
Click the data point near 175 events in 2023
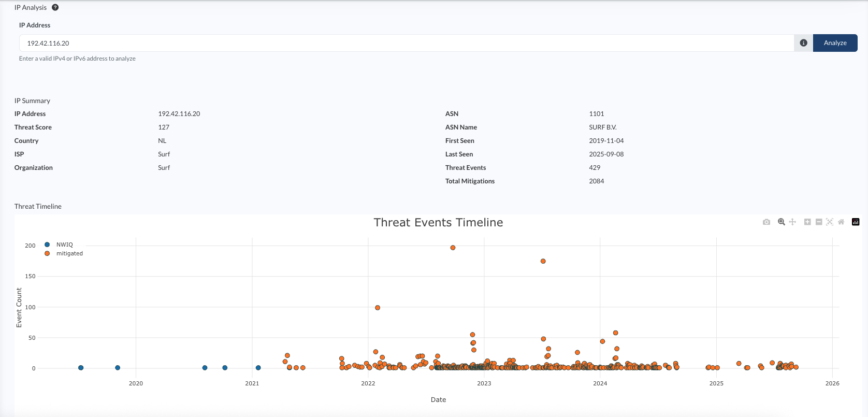pyautogui.click(x=543, y=261)
